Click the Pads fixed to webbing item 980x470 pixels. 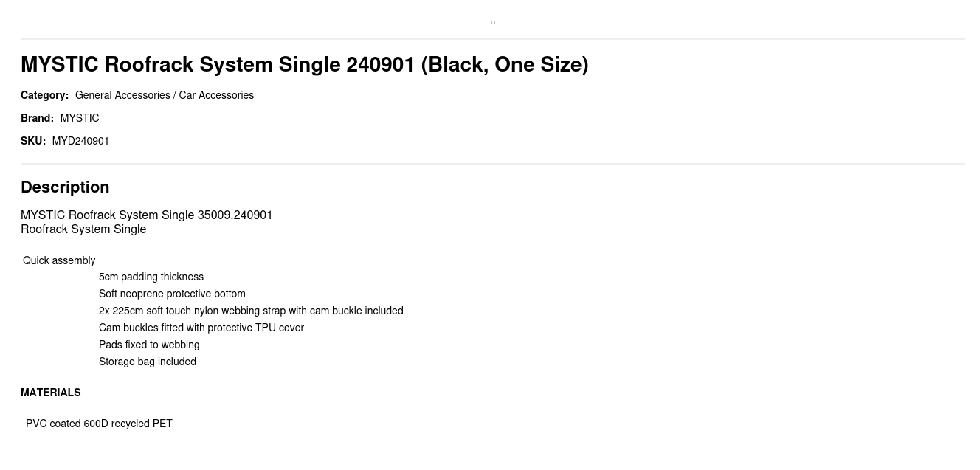(149, 345)
